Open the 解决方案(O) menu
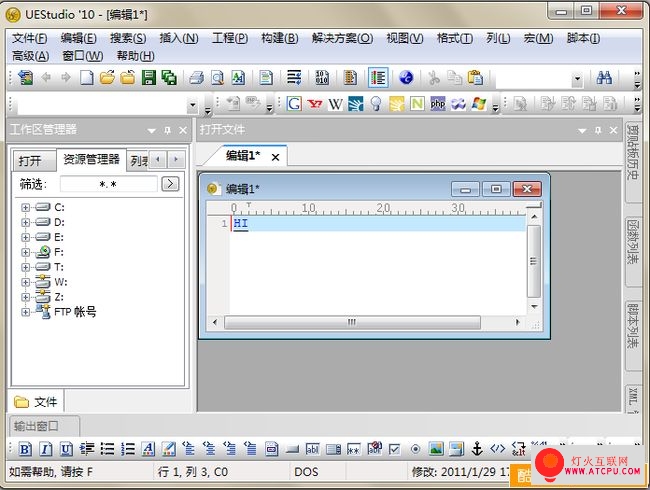Viewport: 650px width, 490px height. (342, 38)
